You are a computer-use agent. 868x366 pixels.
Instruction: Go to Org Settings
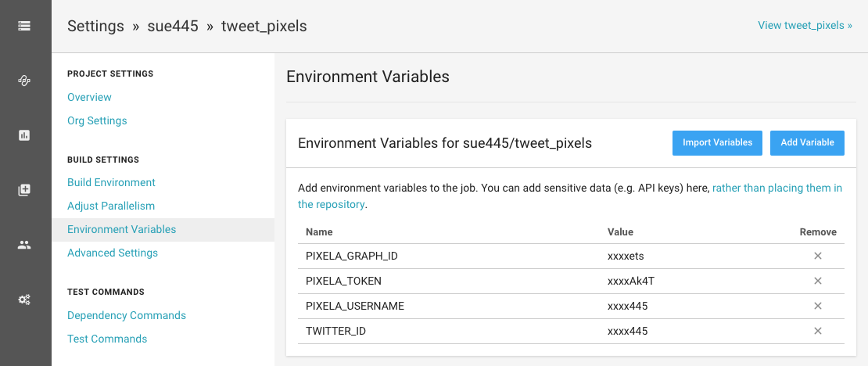click(x=97, y=120)
